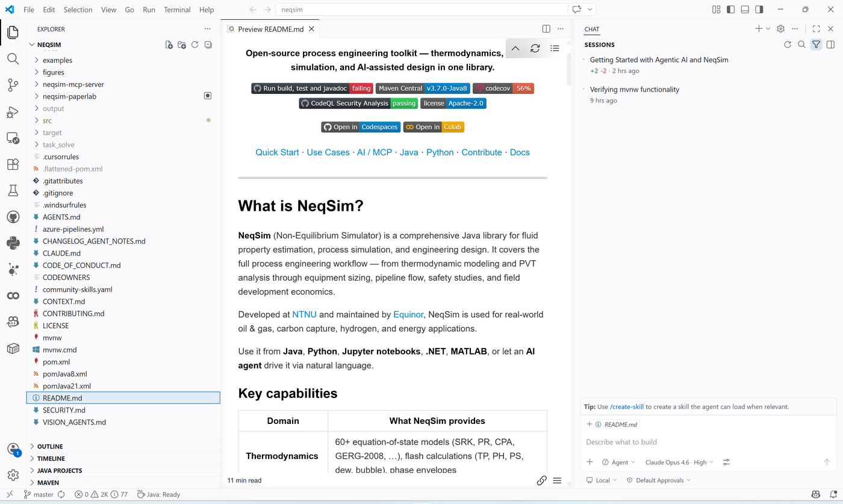
Task: Expand the examples folder
Action: (x=57, y=60)
